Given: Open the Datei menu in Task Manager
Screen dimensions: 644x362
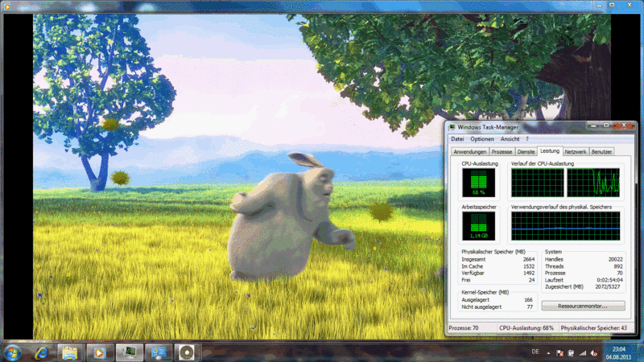Looking at the screenshot, I should [457, 139].
